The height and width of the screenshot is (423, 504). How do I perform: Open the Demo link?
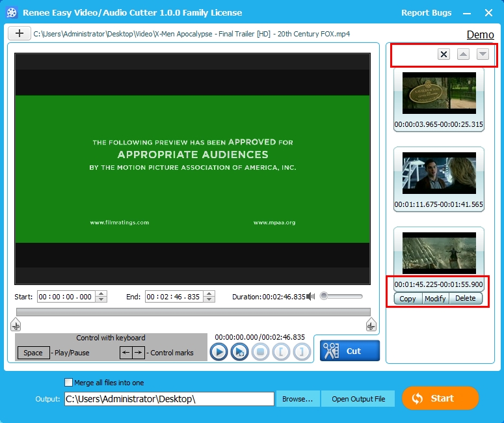480,34
